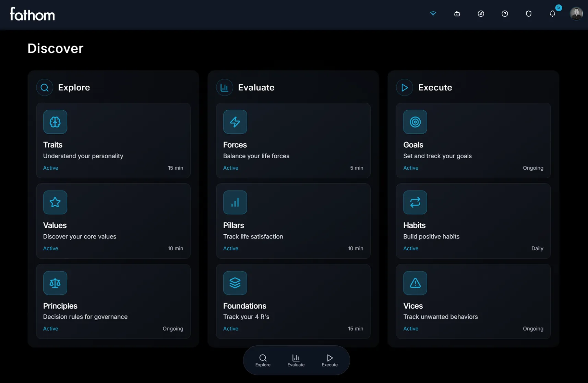Toggle Active status on the Vices card
Viewport: 588px width, 383px height.
410,329
